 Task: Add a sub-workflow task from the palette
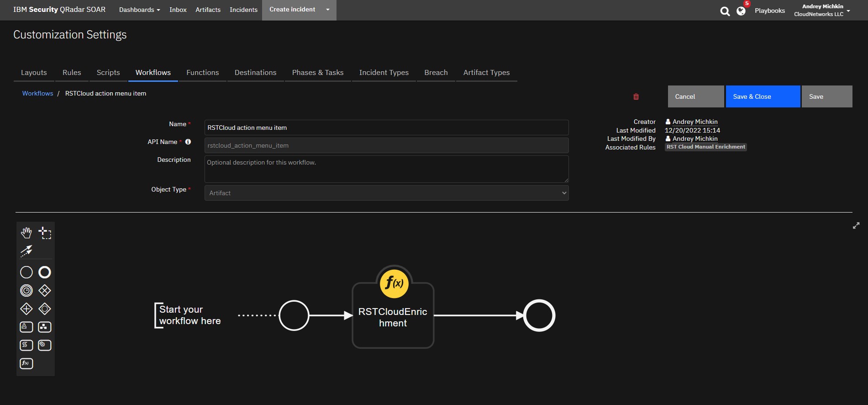click(x=45, y=327)
